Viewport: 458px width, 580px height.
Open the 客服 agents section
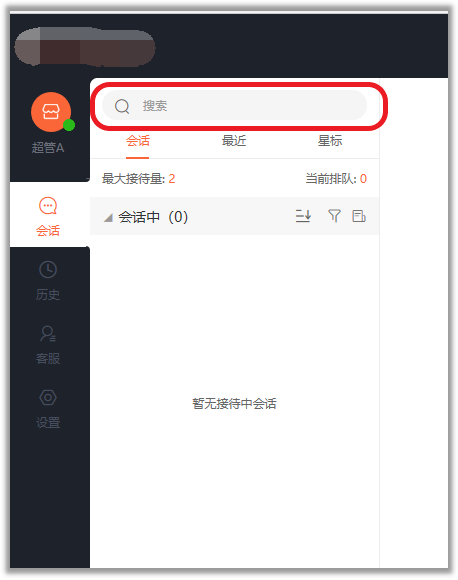pos(48,344)
